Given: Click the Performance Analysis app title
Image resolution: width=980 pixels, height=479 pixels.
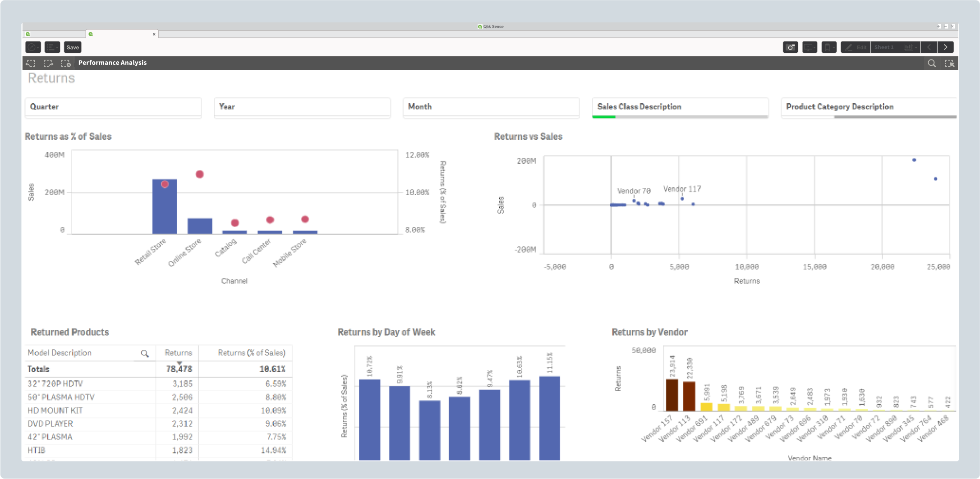Looking at the screenshot, I should [112, 63].
